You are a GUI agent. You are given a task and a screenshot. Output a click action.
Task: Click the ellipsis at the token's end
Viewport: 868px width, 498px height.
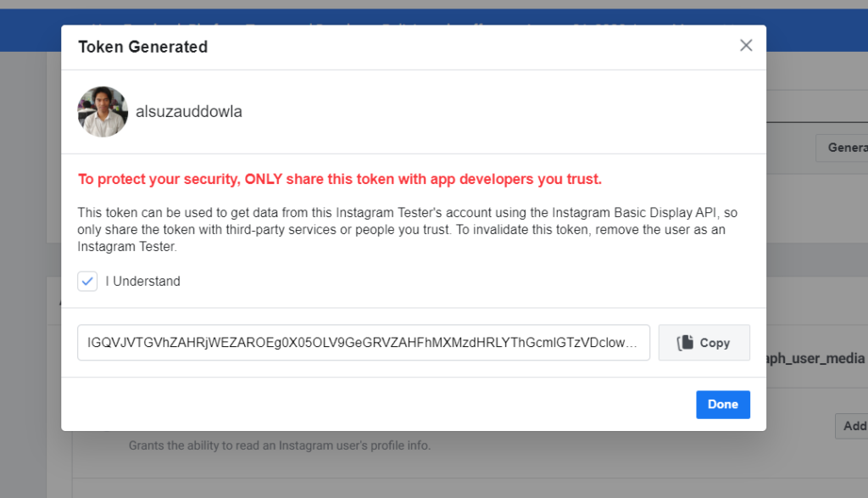point(631,344)
